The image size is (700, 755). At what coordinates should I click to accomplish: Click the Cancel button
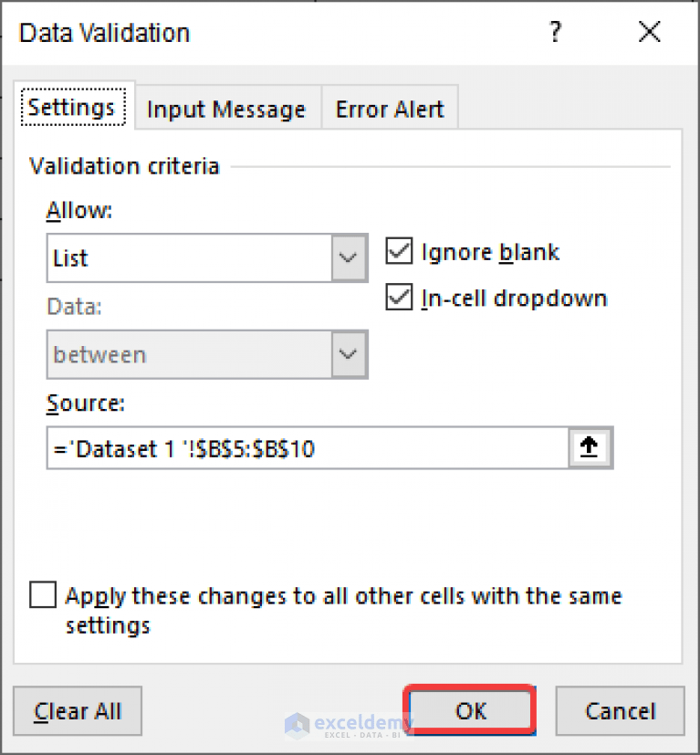pyautogui.click(x=621, y=710)
